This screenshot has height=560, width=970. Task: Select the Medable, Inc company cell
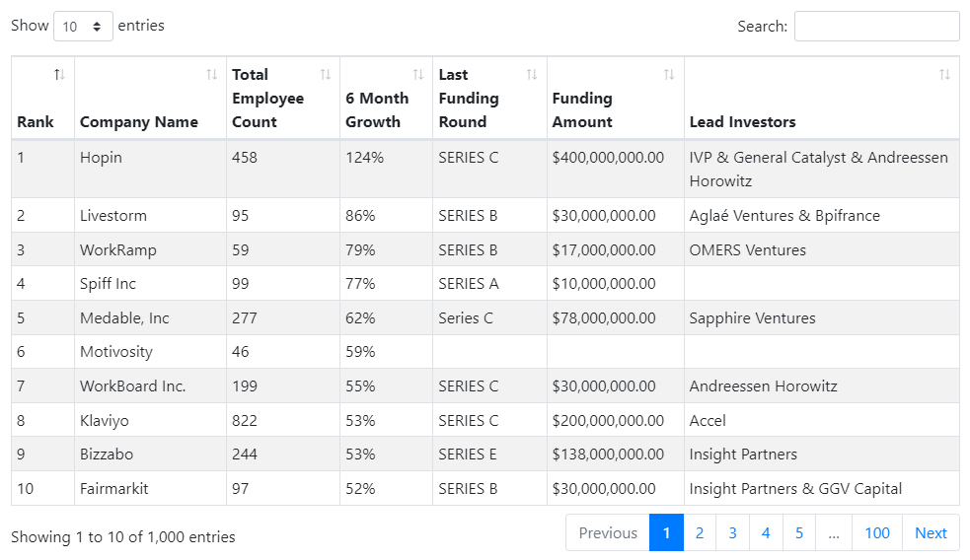pyautogui.click(x=150, y=317)
